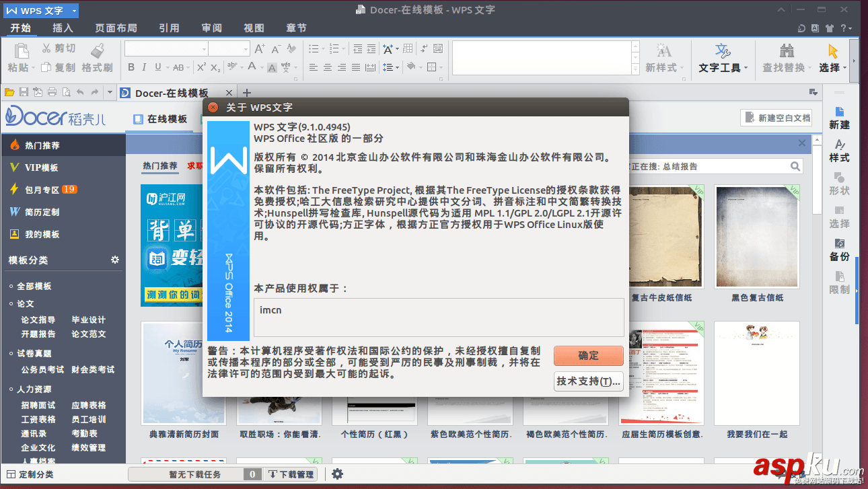Click inside the styles gallery box

click(542, 58)
